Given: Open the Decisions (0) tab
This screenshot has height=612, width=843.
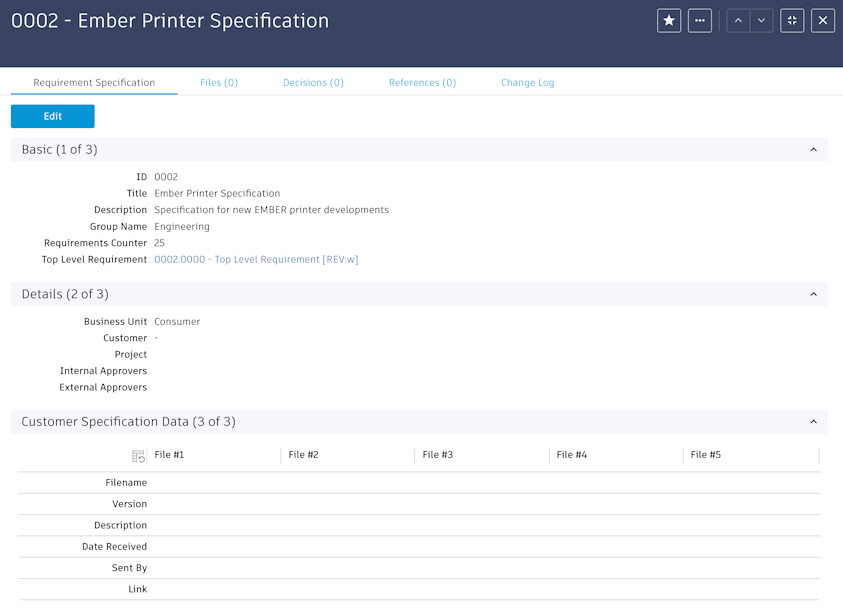Looking at the screenshot, I should click(313, 83).
